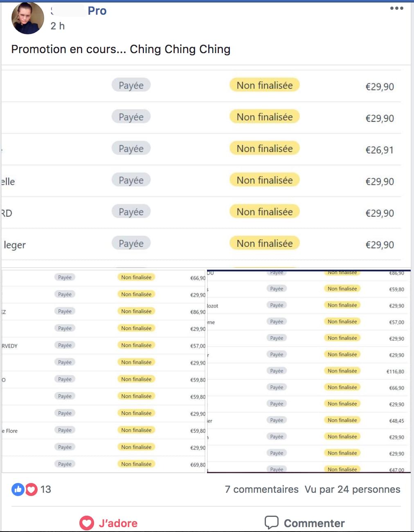Click the Payée badge on the RVEDY row
This screenshot has width=414, height=532.
pyautogui.click(x=65, y=345)
